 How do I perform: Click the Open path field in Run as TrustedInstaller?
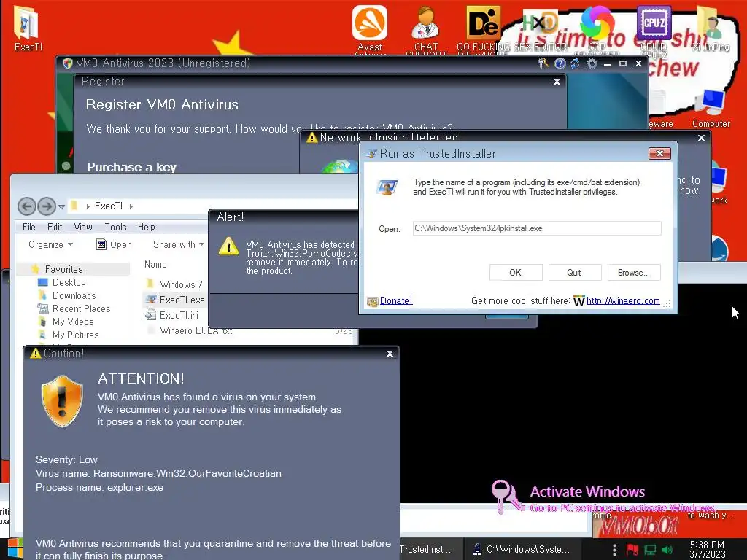click(x=537, y=228)
